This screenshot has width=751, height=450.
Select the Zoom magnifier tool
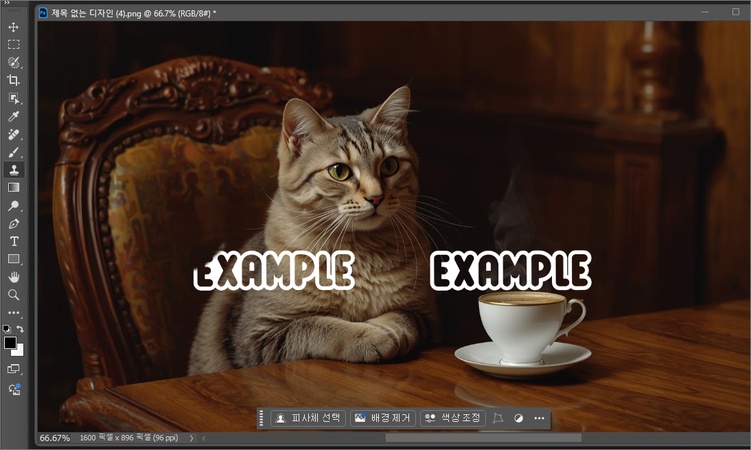[x=14, y=295]
